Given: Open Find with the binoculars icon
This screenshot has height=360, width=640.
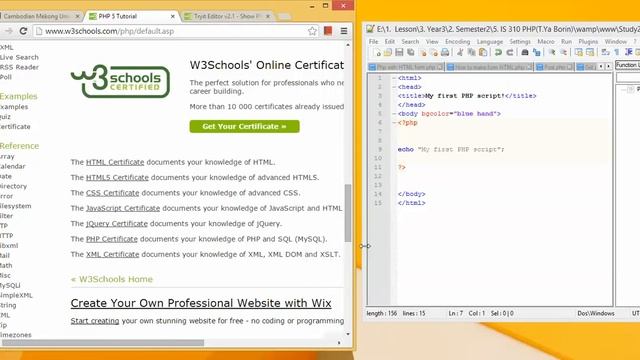Looking at the screenshot, I should [x=525, y=52].
